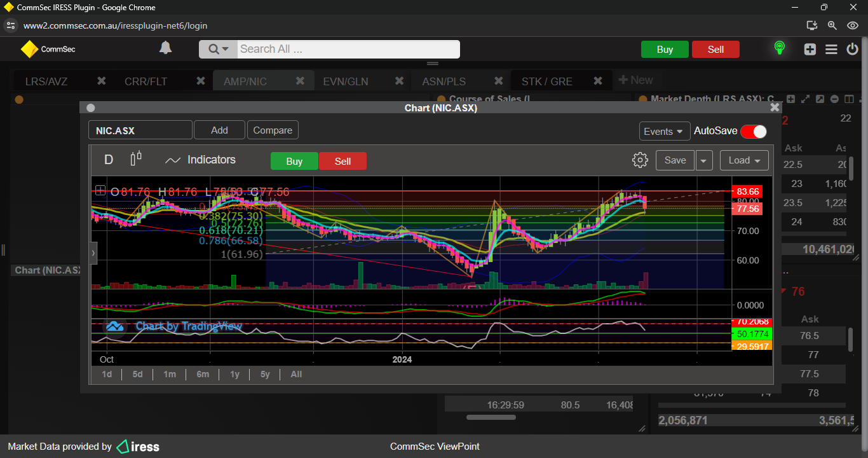Screen dimensions: 868x458
Task: Open chart settings gear icon
Action: tap(640, 160)
